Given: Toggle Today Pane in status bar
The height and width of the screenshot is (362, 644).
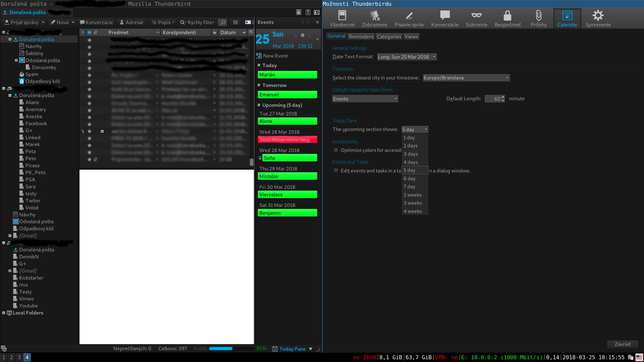Looking at the screenshot, I should [292, 349].
